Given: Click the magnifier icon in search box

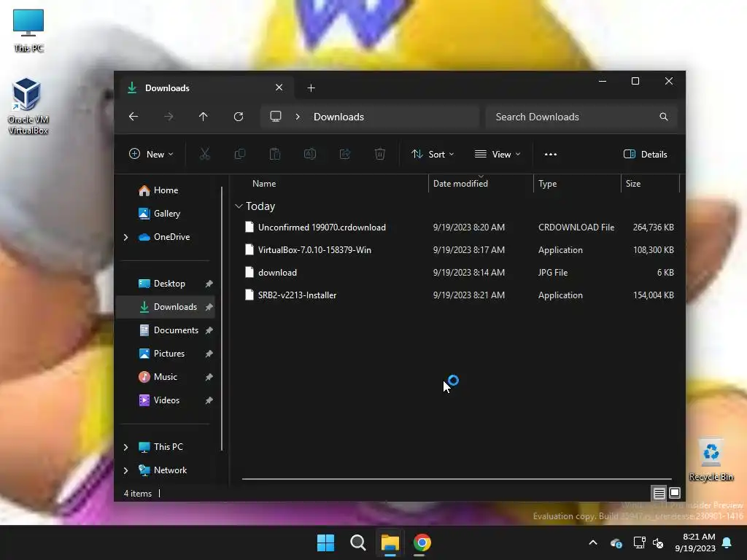Looking at the screenshot, I should [664, 117].
